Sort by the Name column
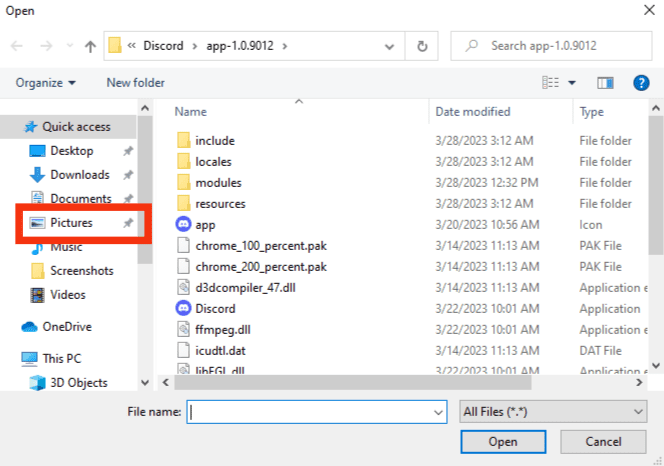This screenshot has width=664, height=466. point(191,112)
